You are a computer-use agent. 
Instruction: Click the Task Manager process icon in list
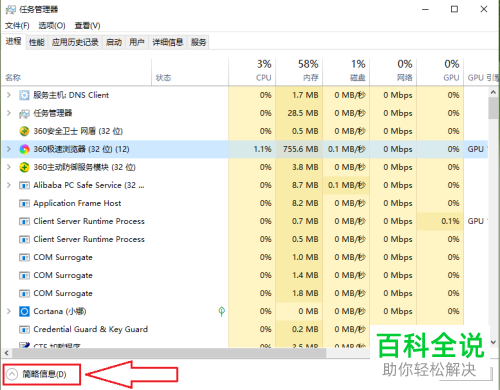click(x=24, y=114)
